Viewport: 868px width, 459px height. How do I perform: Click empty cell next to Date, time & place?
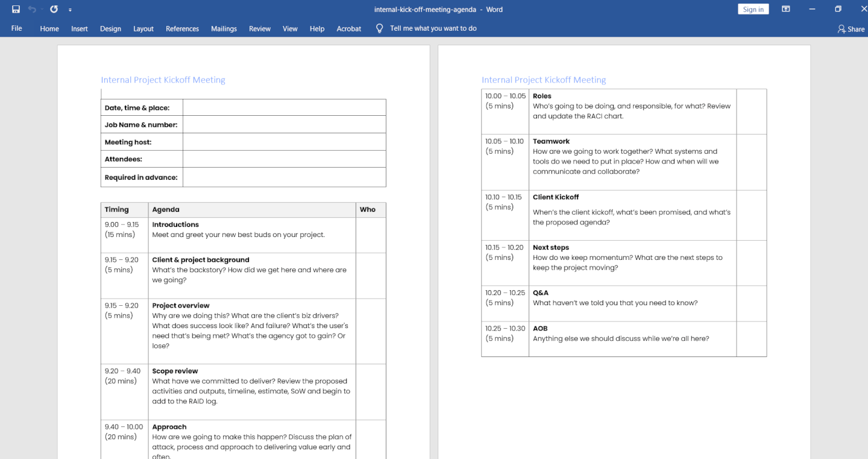point(284,107)
